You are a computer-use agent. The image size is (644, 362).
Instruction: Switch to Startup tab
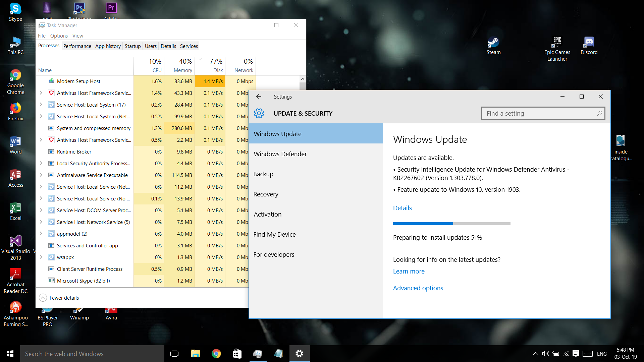click(132, 46)
